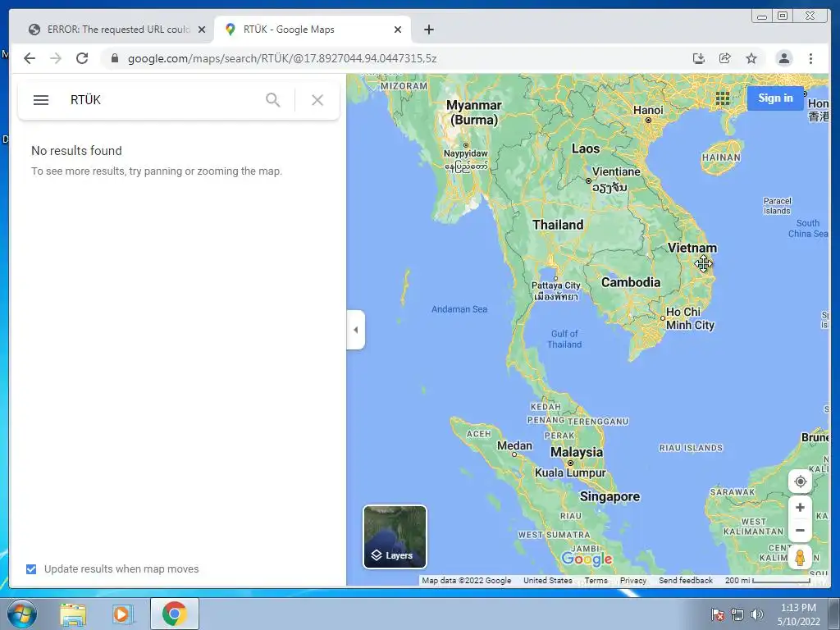Open the Action Center flag icon
Screen dimensions: 840x630
(x=717, y=614)
